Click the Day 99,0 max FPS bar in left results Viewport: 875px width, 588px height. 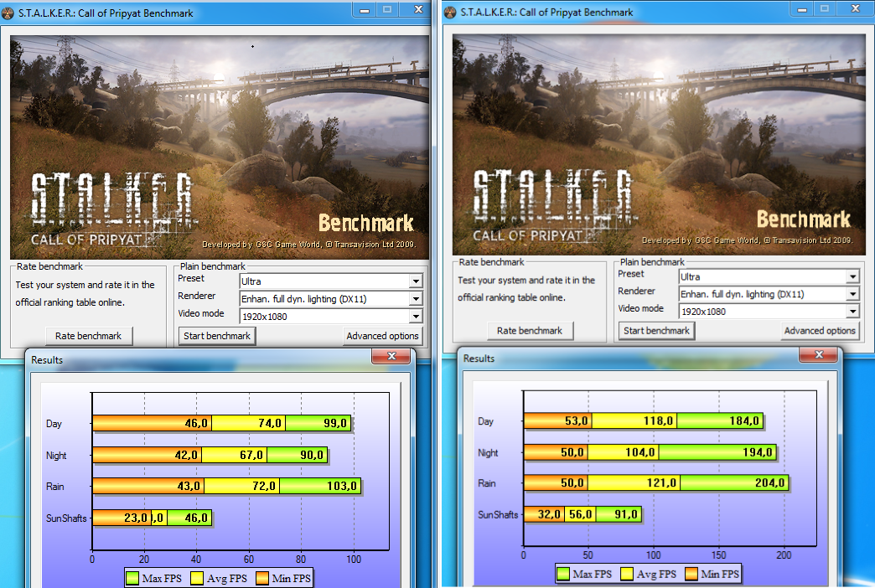click(x=318, y=423)
